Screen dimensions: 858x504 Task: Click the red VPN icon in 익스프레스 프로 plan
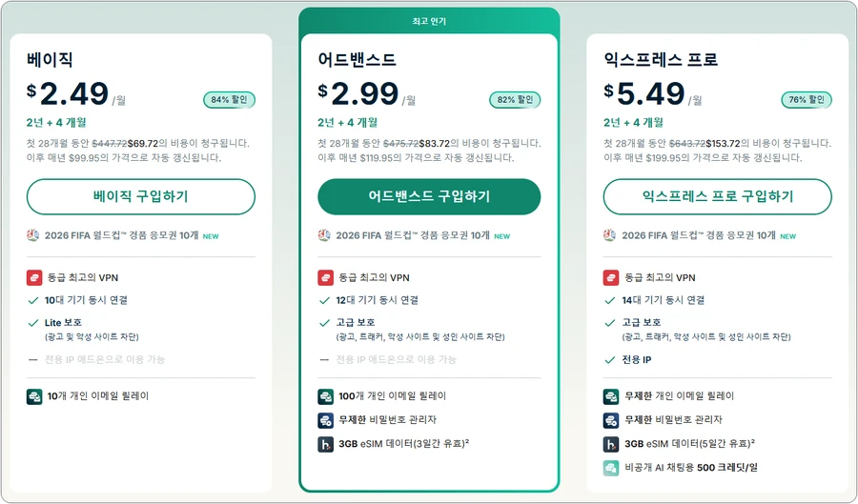tap(611, 277)
